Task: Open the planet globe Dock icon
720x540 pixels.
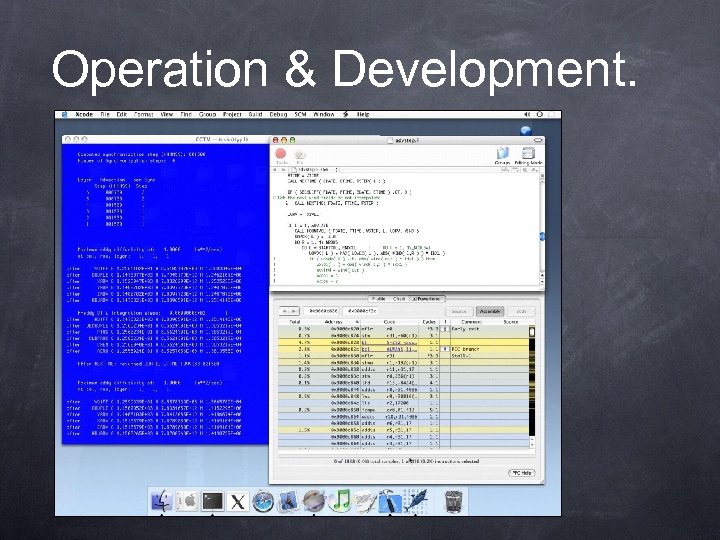Action: [314, 501]
